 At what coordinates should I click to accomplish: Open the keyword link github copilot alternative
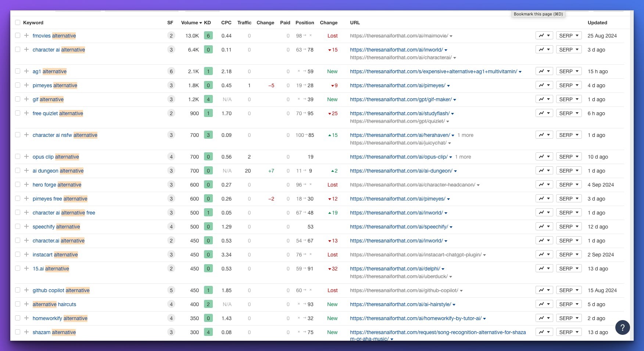coord(61,290)
